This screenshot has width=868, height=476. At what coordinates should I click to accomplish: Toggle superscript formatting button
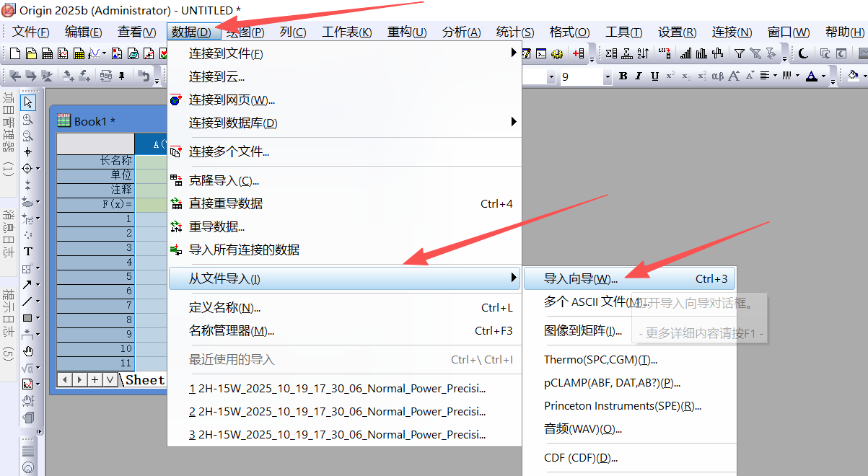pyautogui.click(x=670, y=76)
